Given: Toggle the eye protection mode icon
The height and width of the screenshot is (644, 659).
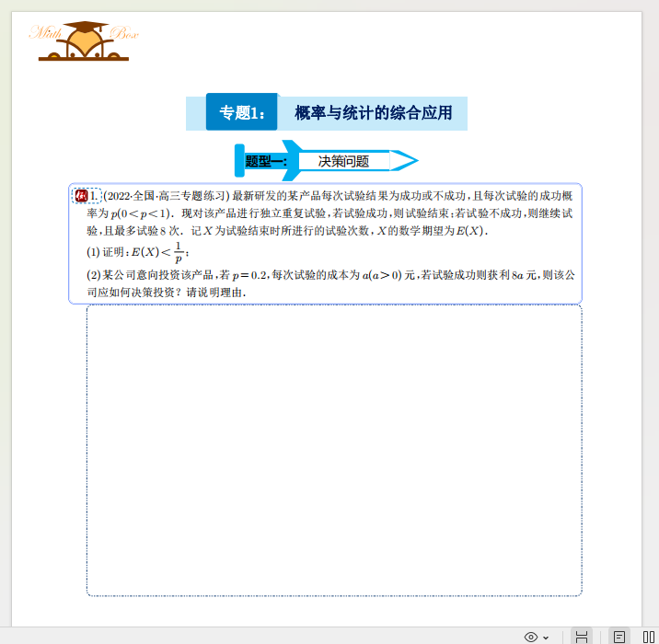Looking at the screenshot, I should click(x=531, y=637).
